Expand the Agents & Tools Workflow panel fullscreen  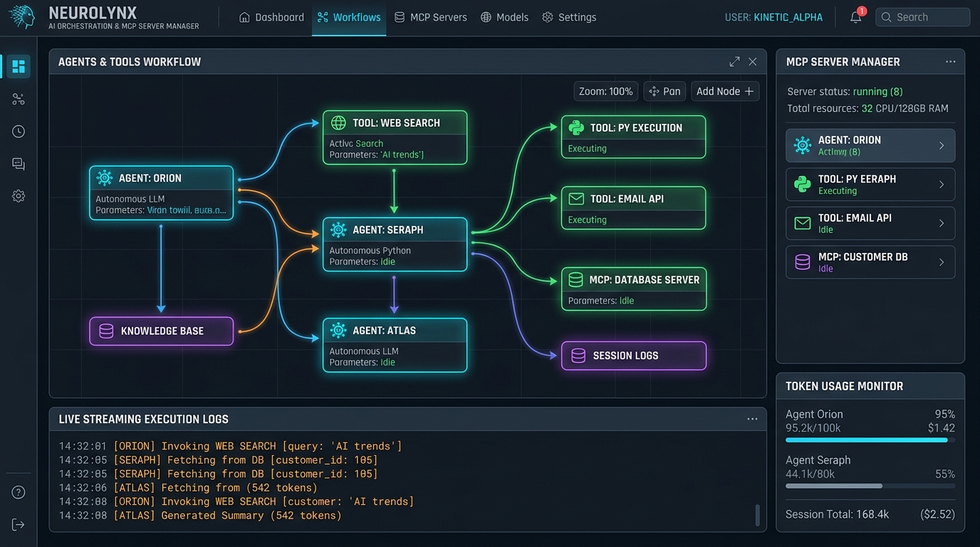point(734,62)
